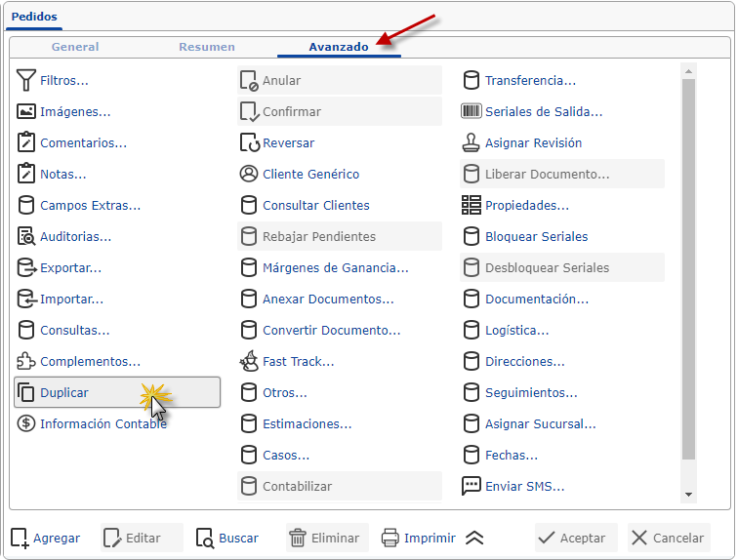The height and width of the screenshot is (560, 738).
Task: Click the Agregar new document icon
Action: (20, 538)
